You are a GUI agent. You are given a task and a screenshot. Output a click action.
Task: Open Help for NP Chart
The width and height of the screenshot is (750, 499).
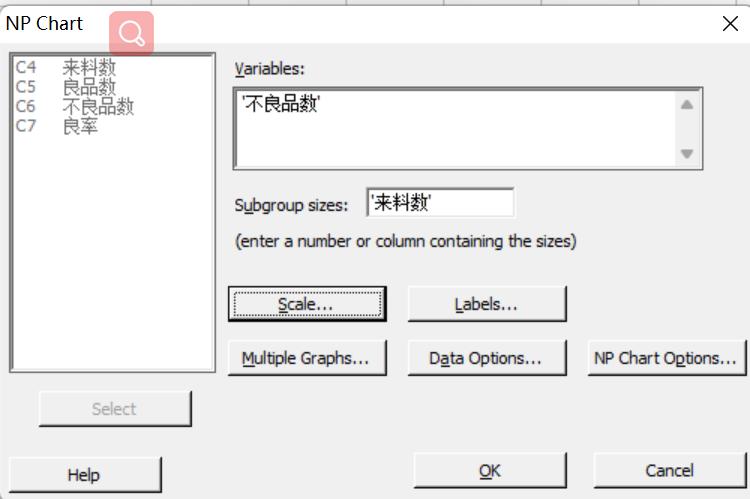click(x=84, y=475)
